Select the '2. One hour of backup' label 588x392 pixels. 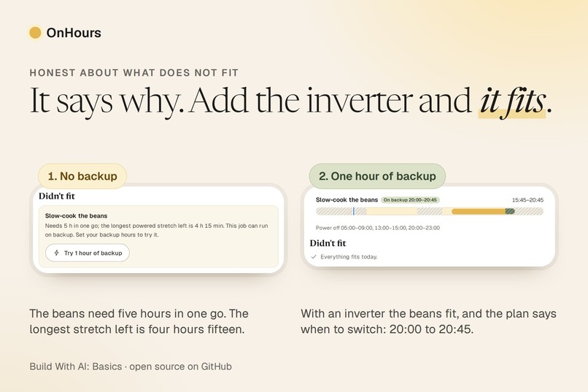click(377, 176)
